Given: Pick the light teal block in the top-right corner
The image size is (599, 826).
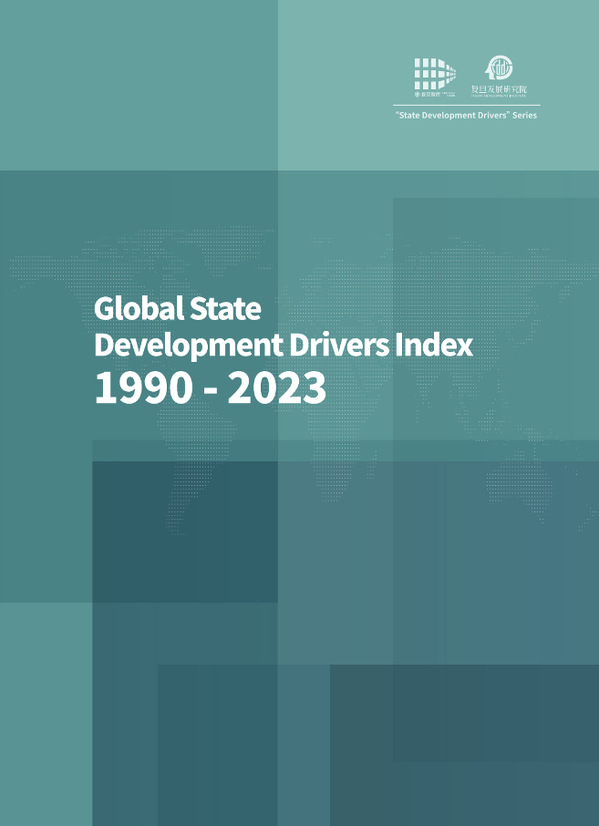Looking at the screenshot, I should pos(438,85).
